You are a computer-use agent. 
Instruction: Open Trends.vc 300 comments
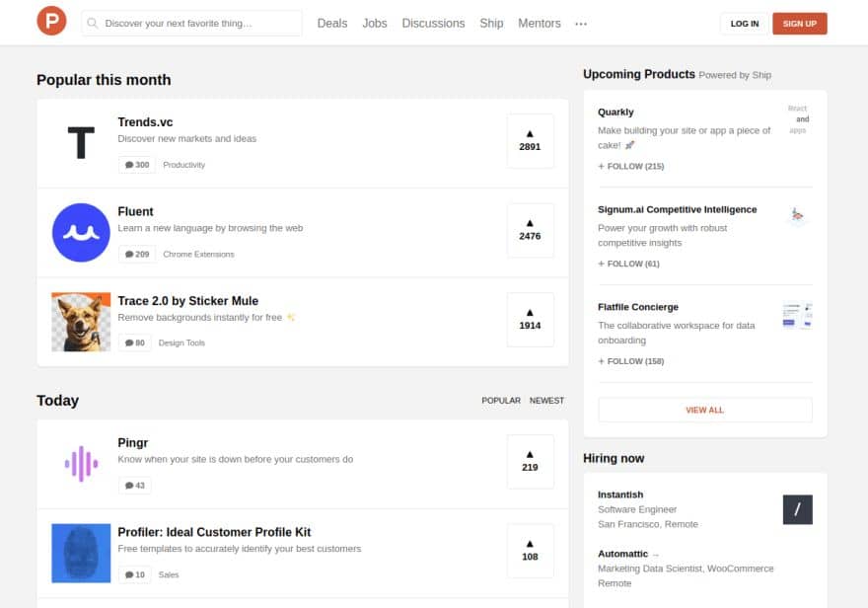point(137,165)
